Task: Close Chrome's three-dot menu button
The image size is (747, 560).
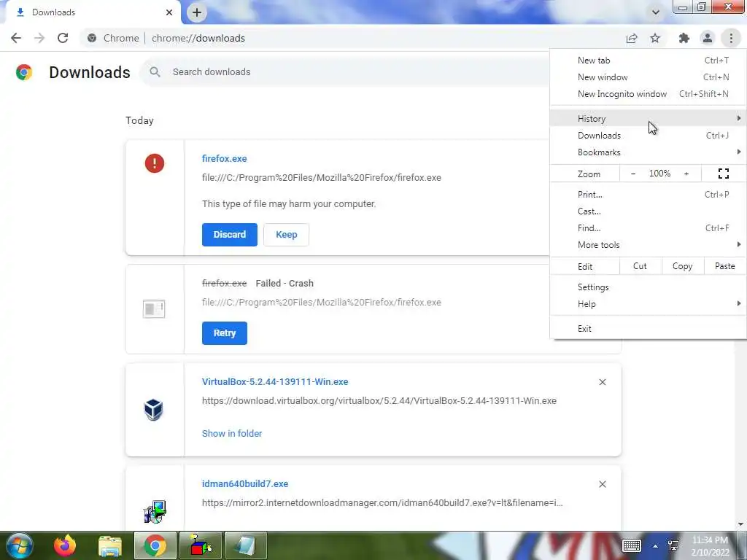Action: tap(731, 38)
